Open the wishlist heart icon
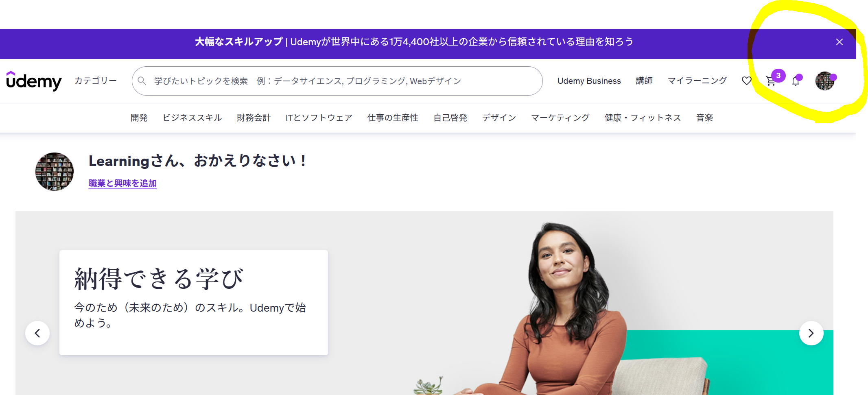 [x=746, y=81]
